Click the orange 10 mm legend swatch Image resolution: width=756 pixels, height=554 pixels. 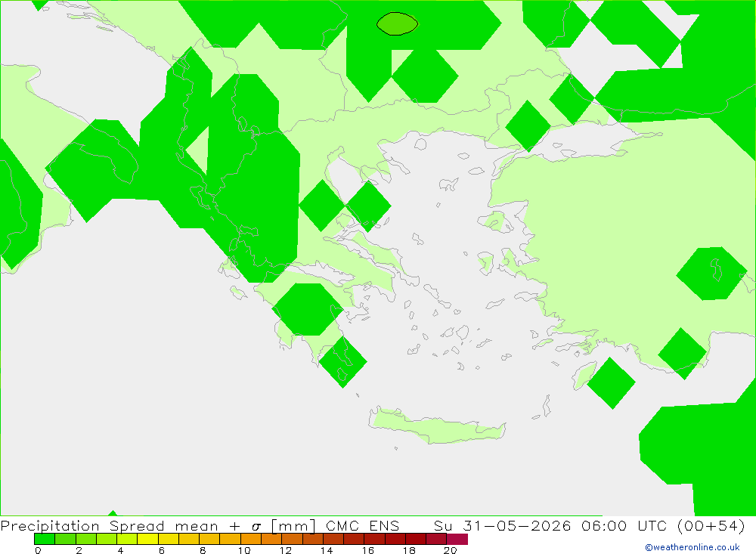[251, 539]
